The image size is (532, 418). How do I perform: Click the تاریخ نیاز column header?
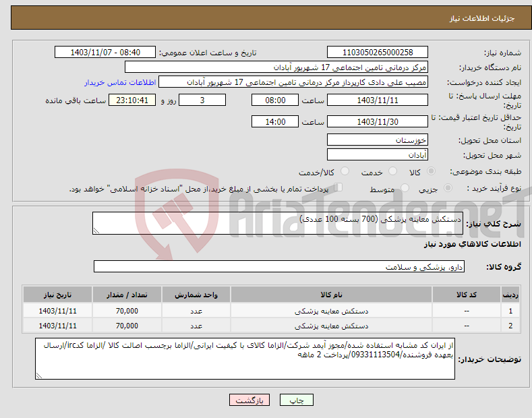58,295
